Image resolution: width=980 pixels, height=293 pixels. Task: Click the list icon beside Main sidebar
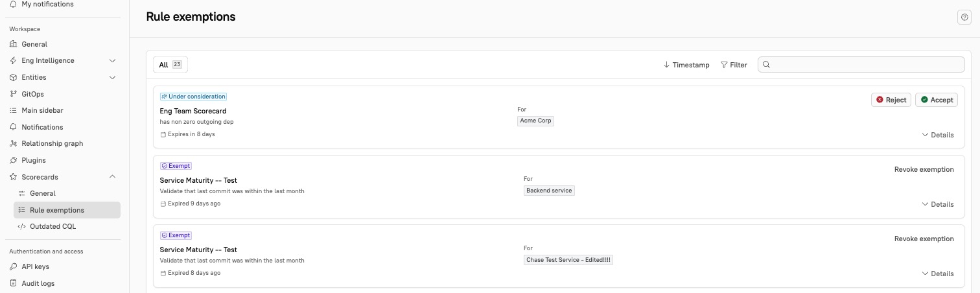pos(13,110)
